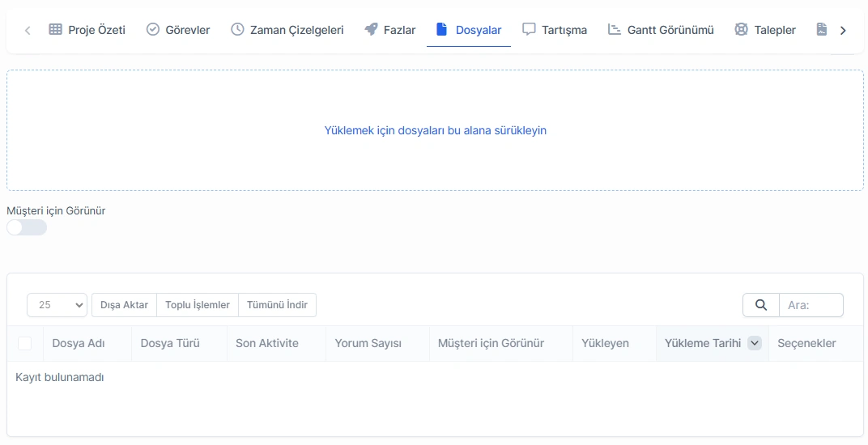Screen dimensions: 868x445
Task: Switch to the Gantt Görünümü tab
Action: (661, 30)
